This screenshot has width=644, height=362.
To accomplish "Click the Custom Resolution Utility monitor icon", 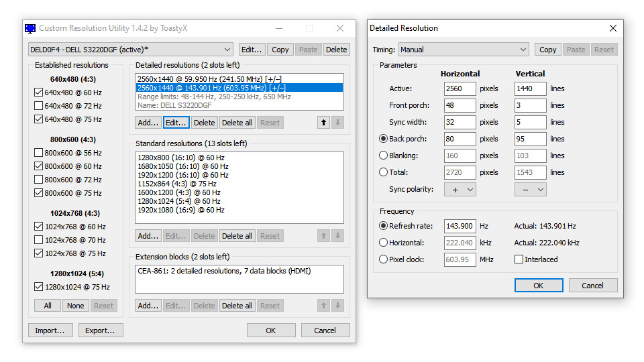I will click(x=30, y=28).
